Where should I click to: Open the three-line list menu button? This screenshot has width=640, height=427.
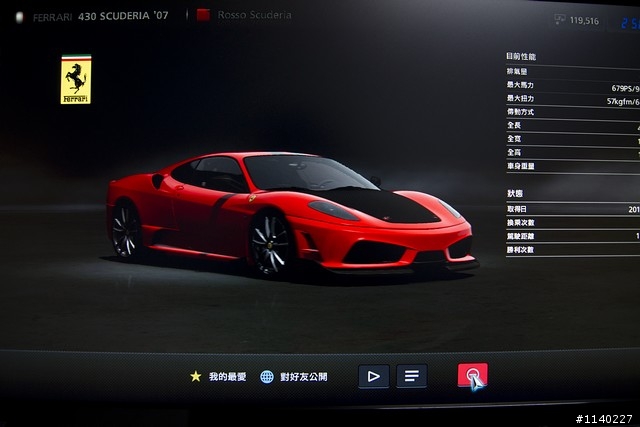pos(412,376)
